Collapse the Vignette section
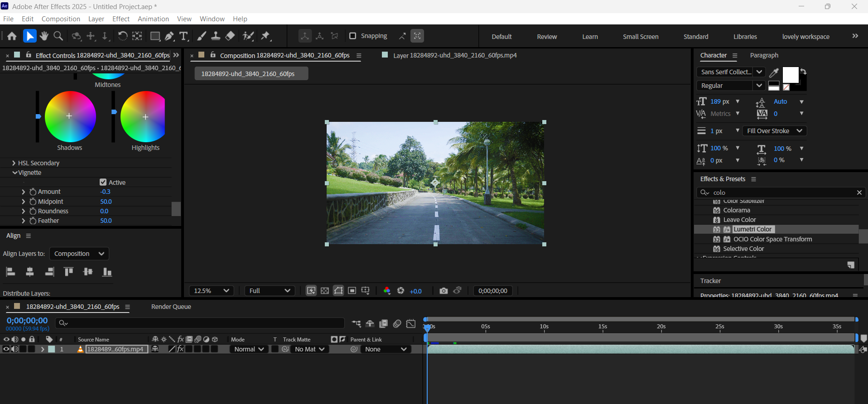Viewport: 868px width, 404px height. (15, 173)
